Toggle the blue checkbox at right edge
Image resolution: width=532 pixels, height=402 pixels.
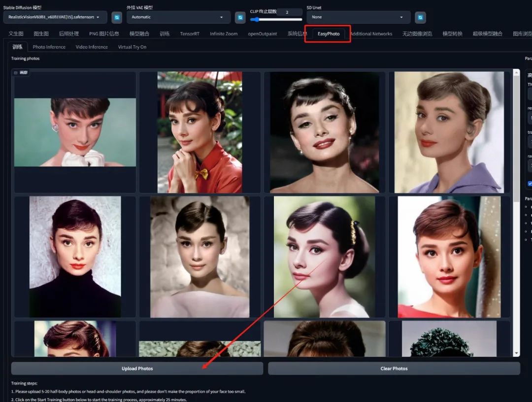coord(530,184)
